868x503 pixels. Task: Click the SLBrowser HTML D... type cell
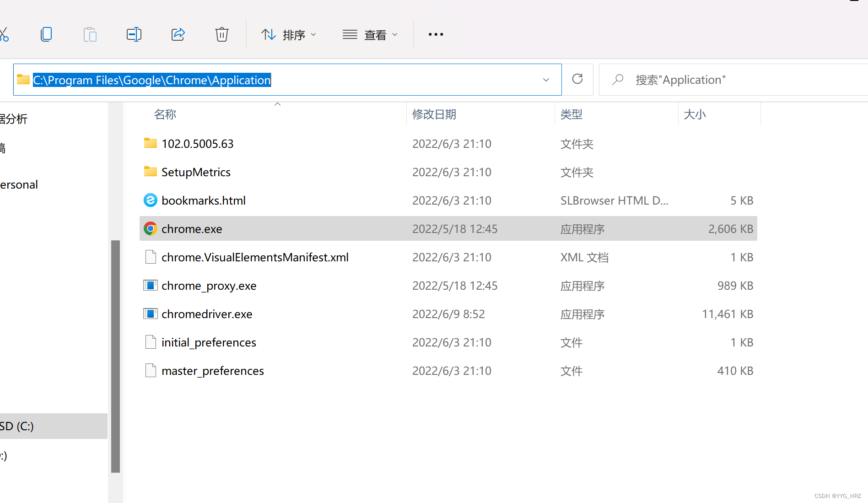click(x=614, y=200)
